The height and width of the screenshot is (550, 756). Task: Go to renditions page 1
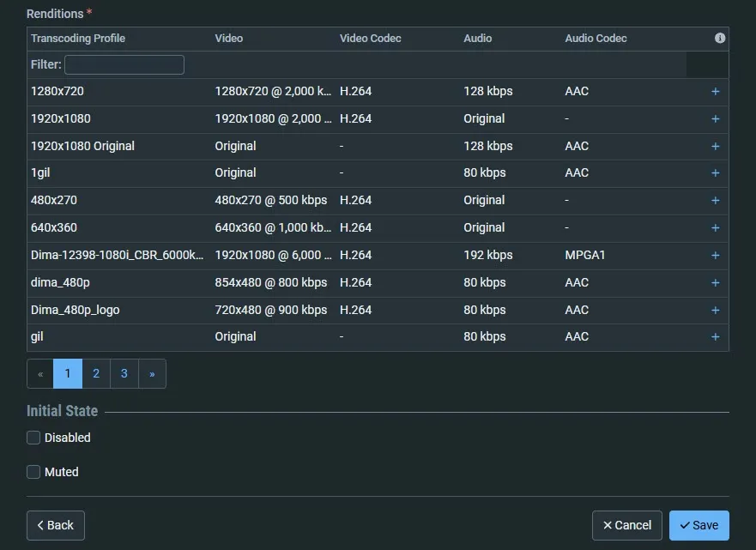click(x=68, y=373)
